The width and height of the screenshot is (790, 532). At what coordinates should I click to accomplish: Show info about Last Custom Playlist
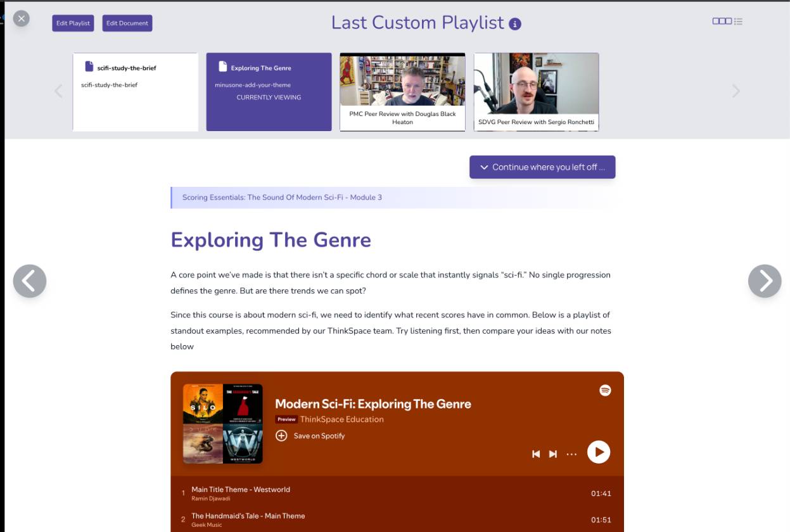[x=515, y=24]
